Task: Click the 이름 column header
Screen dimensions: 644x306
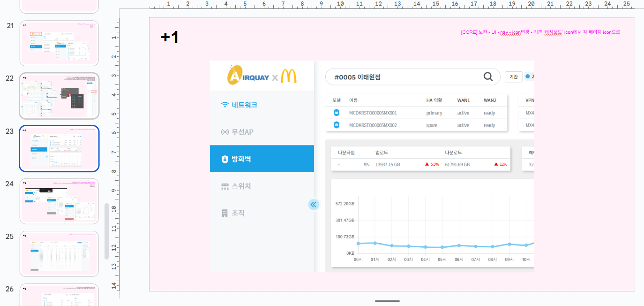Action: coord(353,100)
